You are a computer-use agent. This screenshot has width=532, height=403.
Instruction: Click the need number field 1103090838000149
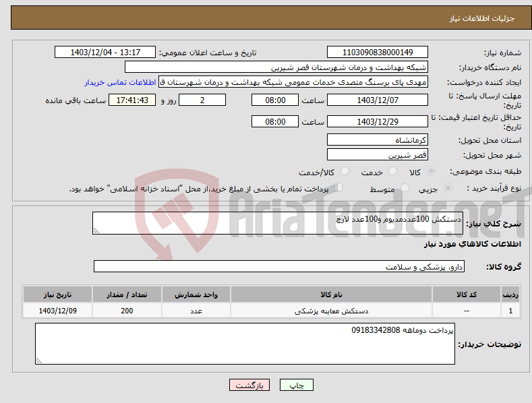tap(378, 53)
